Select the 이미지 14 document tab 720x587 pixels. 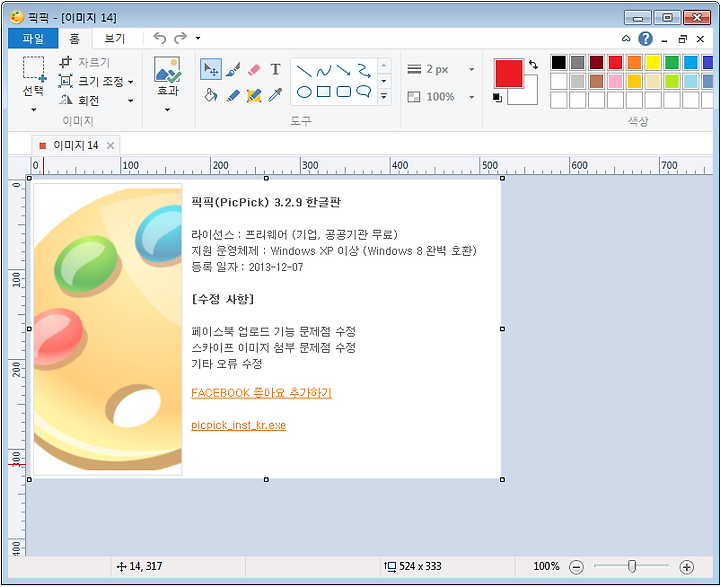tap(76, 146)
